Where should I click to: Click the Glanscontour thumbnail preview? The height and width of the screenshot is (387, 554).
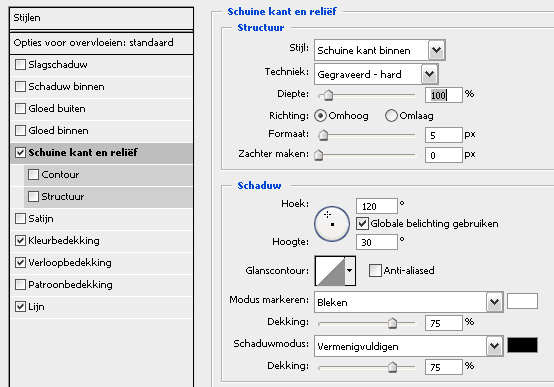coord(330,271)
